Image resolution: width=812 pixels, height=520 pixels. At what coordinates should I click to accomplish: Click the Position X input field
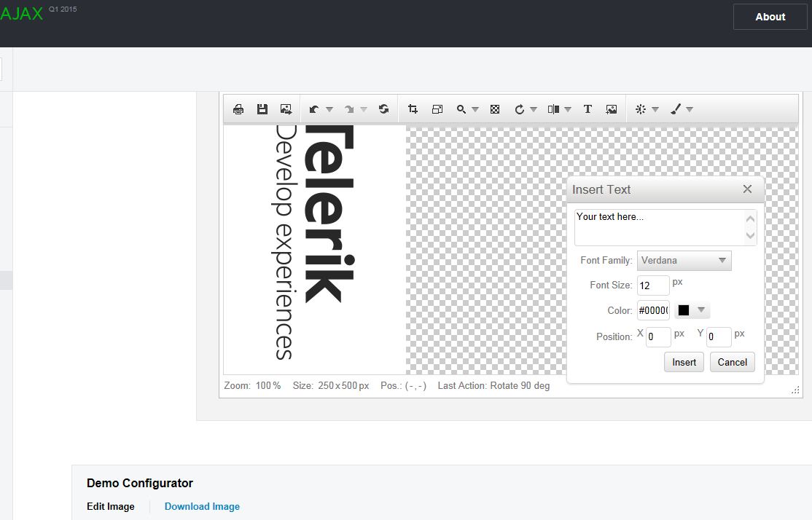point(658,337)
